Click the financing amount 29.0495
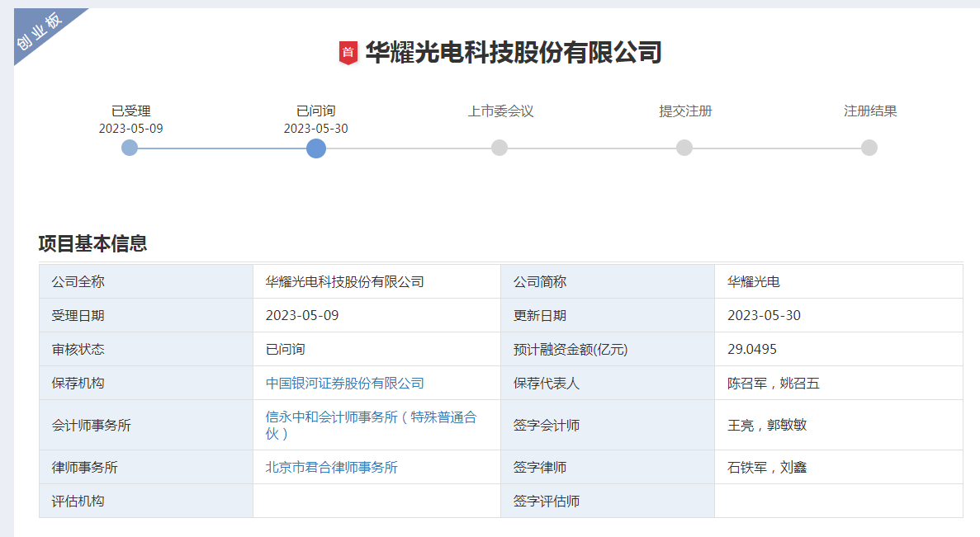 (752, 349)
